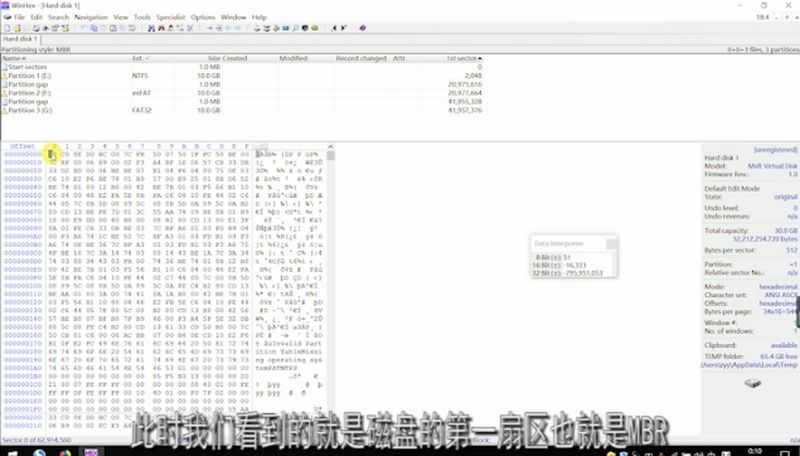Close the Data Interpreter window
This screenshot has height=456, width=800.
pyautogui.click(x=609, y=243)
